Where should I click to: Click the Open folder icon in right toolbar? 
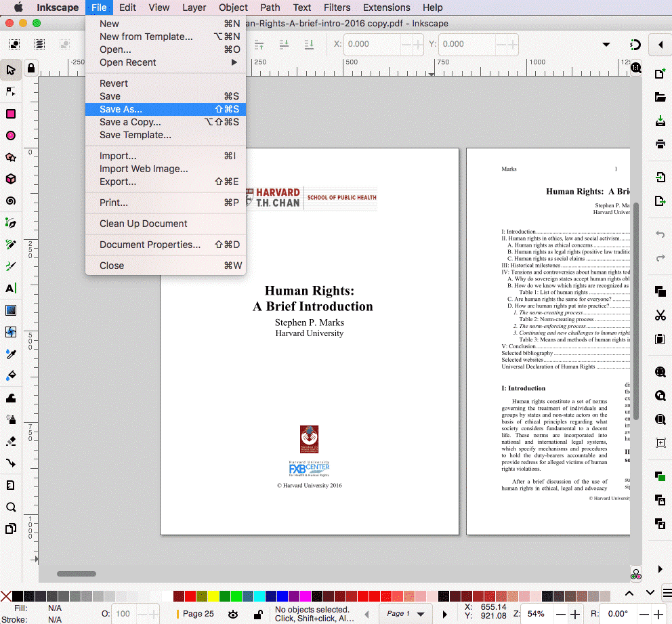click(660, 98)
